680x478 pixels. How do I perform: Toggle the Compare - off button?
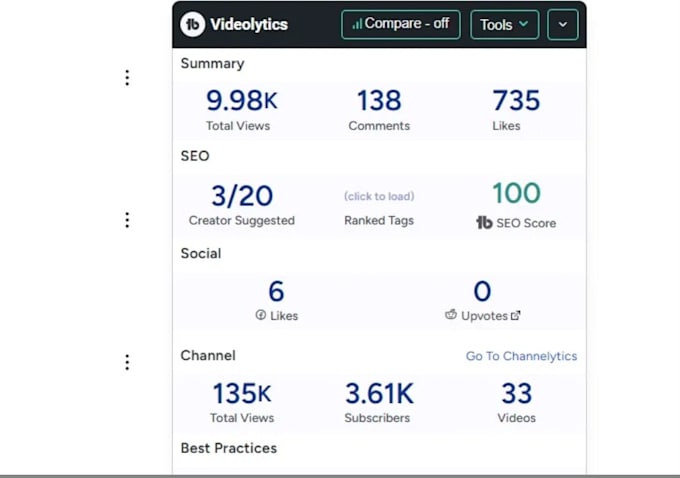pos(401,24)
